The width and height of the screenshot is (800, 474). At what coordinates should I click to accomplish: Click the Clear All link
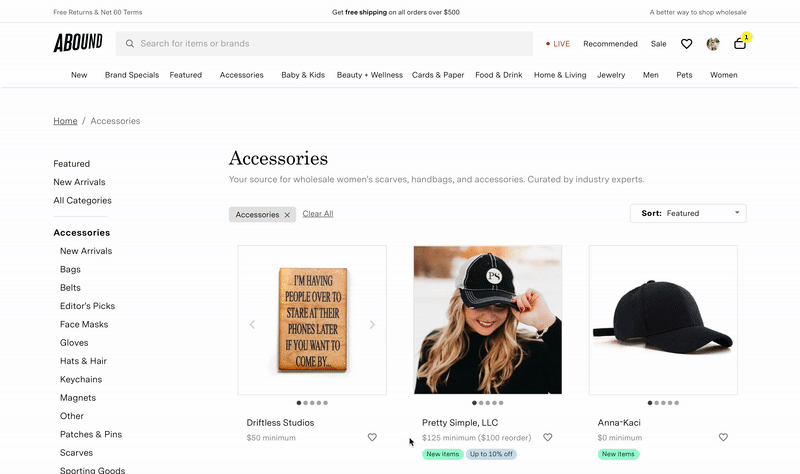coord(318,214)
